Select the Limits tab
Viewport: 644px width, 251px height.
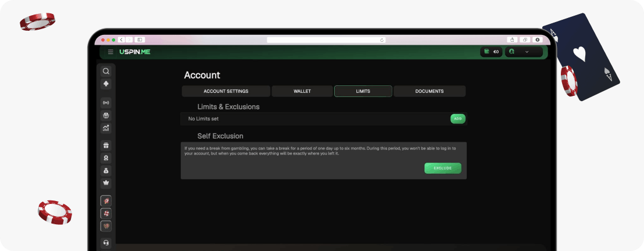click(x=363, y=91)
